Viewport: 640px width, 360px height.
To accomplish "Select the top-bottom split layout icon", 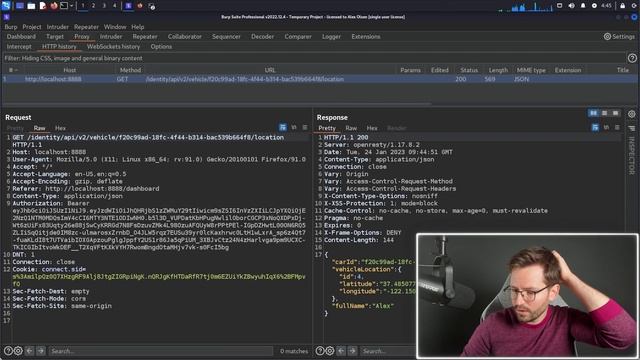I will (604, 113).
